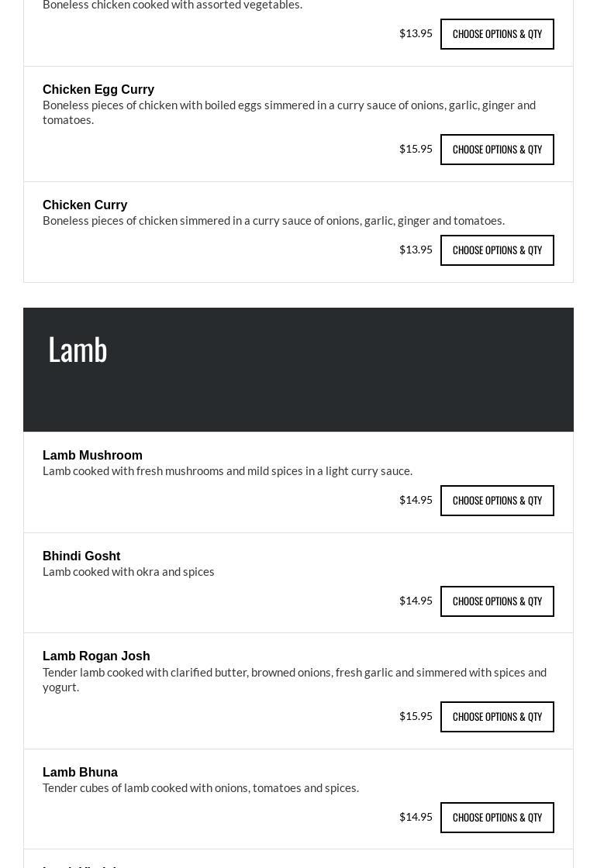This screenshot has width=597, height=868.
Task: Choose options & qty for Chicken Curry
Action: [497, 250]
